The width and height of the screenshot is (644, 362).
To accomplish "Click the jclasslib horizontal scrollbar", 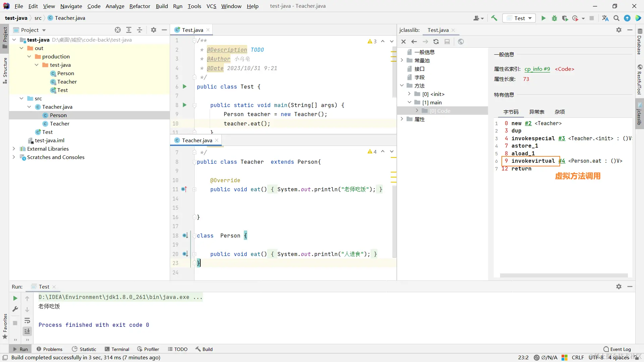I will pyautogui.click(x=563, y=275).
